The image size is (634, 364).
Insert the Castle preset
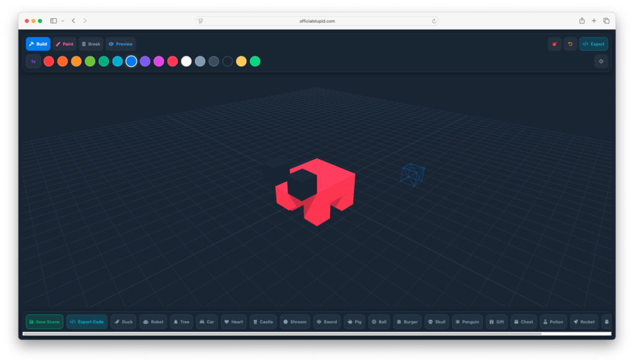pyautogui.click(x=263, y=321)
